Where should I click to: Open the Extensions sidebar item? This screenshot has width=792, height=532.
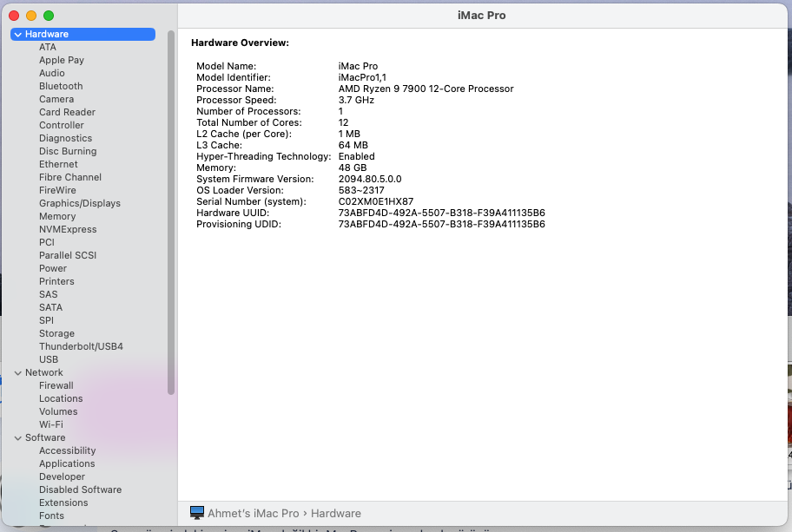point(63,502)
